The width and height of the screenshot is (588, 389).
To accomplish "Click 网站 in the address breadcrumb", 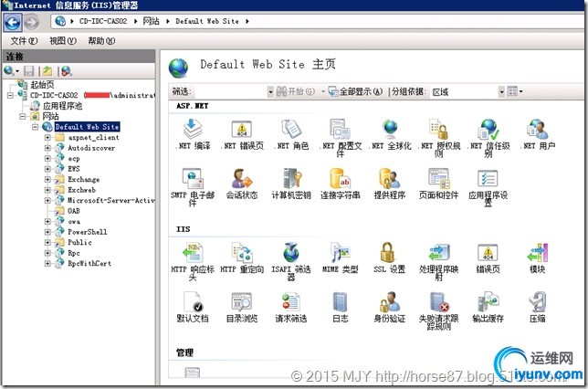I will pyautogui.click(x=151, y=21).
